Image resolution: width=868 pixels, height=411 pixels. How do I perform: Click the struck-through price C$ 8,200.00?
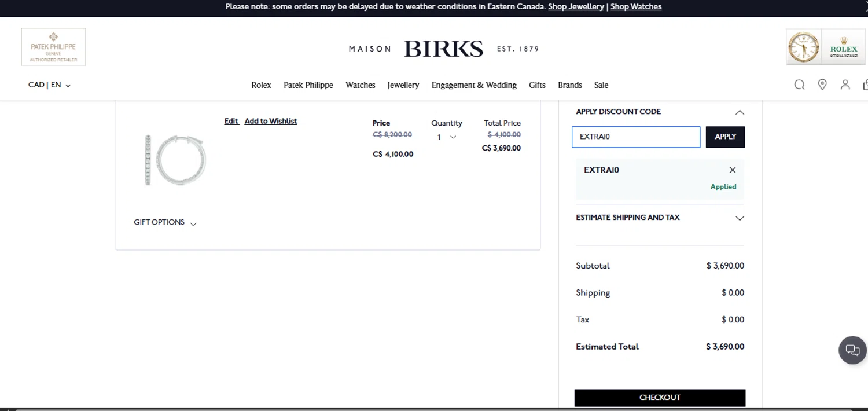coord(392,135)
